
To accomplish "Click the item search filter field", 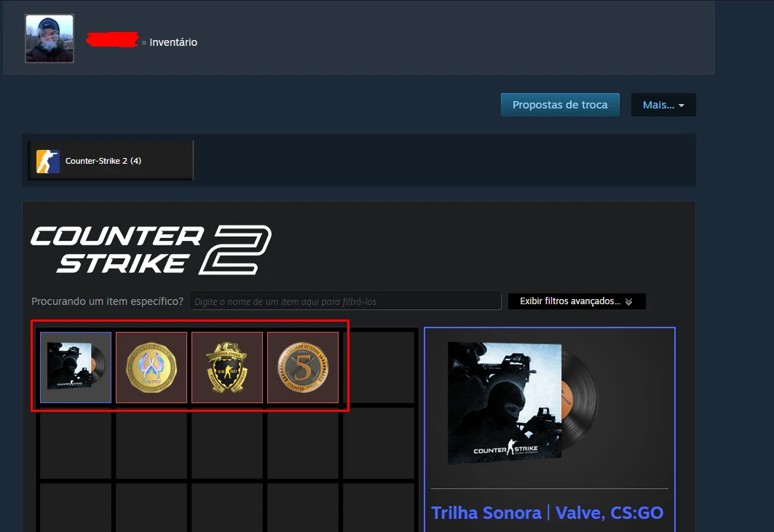I will (x=346, y=301).
